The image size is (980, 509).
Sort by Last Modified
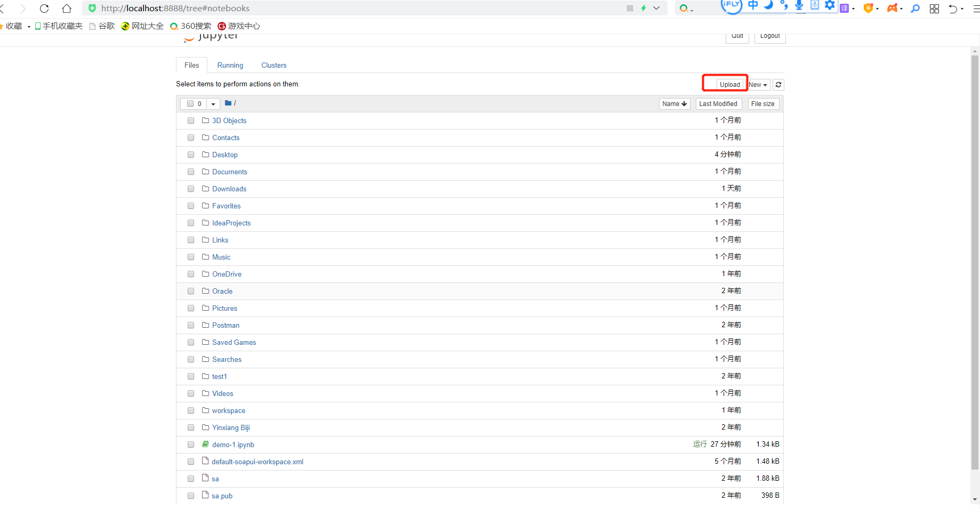click(718, 104)
